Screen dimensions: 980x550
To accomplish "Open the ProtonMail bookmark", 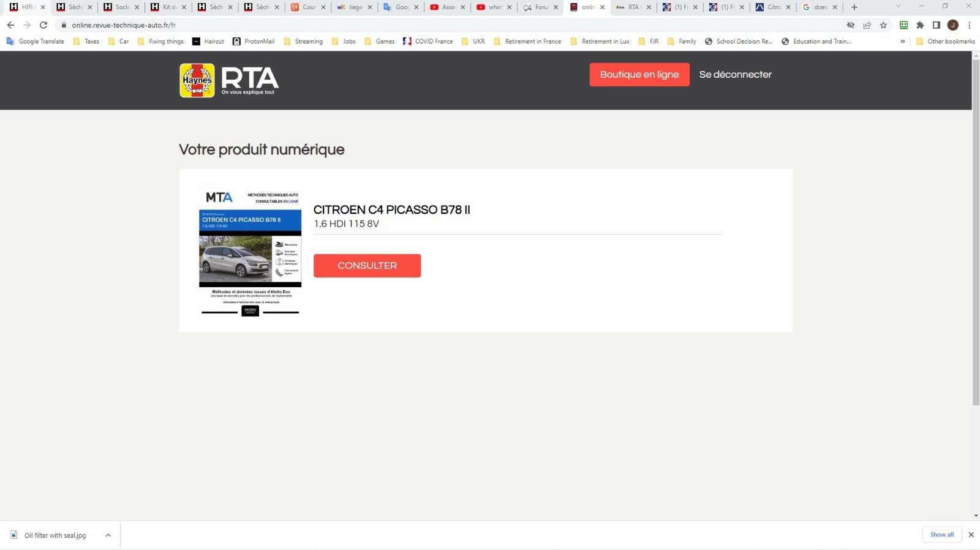I will pyautogui.click(x=254, y=42).
